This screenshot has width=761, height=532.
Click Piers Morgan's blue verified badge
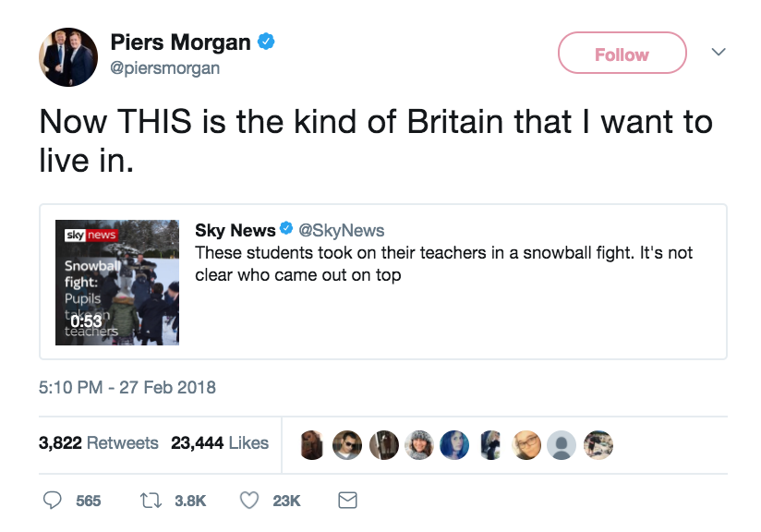(266, 42)
